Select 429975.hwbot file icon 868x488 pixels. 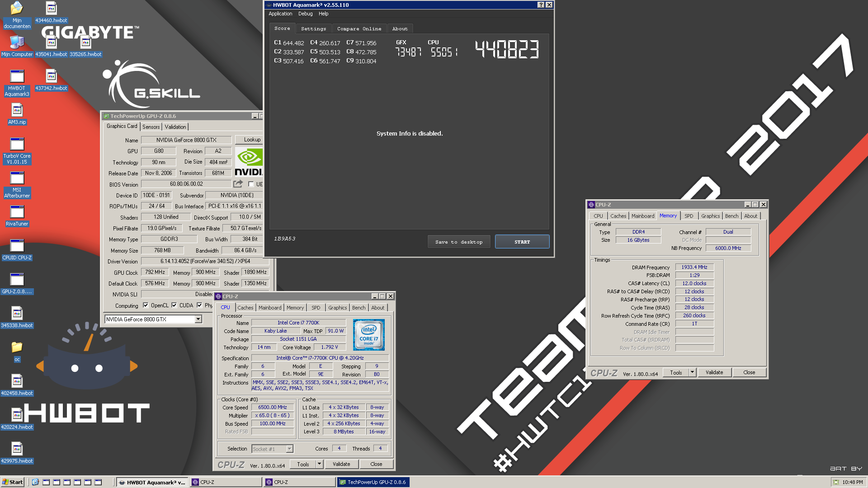coord(17,452)
